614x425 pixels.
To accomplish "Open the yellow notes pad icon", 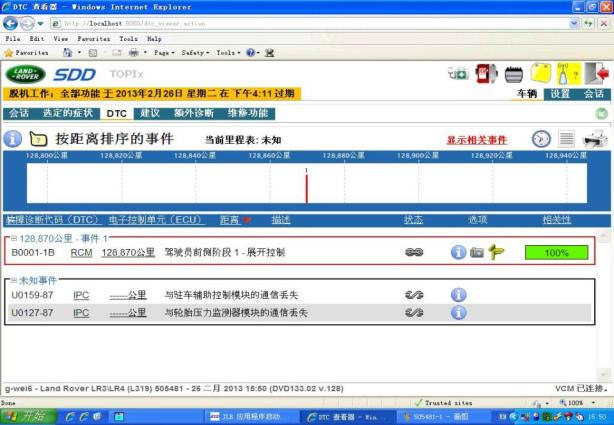I will [x=541, y=73].
